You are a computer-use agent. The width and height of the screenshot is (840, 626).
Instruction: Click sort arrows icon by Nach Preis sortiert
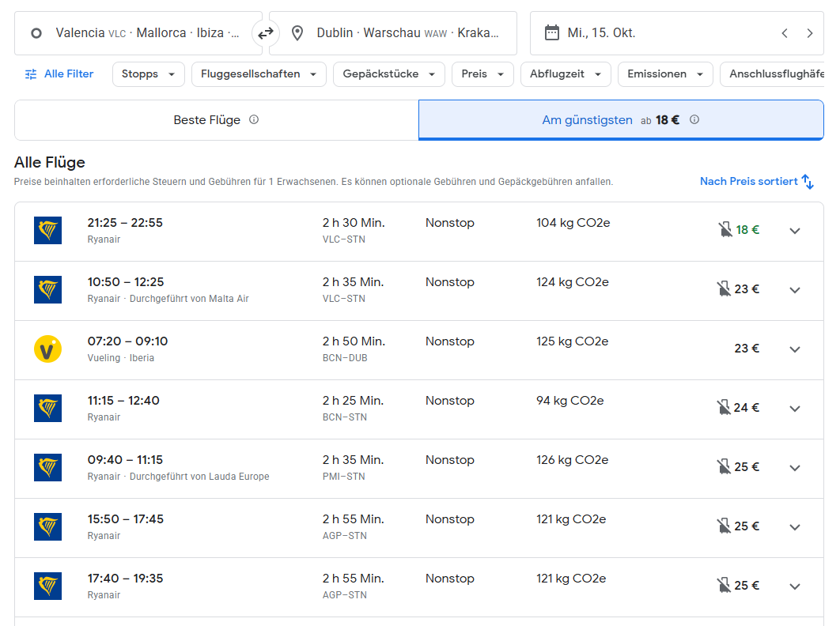[808, 182]
